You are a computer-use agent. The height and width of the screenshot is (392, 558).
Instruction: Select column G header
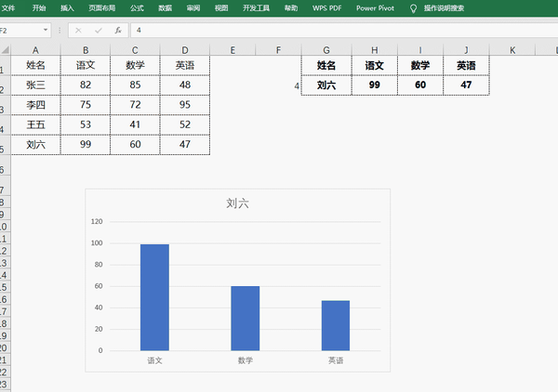tap(326, 50)
